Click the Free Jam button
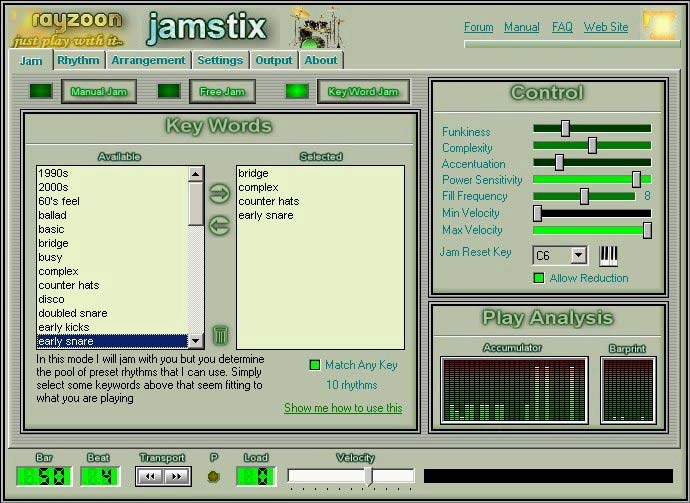This screenshot has width=690, height=503. [222, 92]
